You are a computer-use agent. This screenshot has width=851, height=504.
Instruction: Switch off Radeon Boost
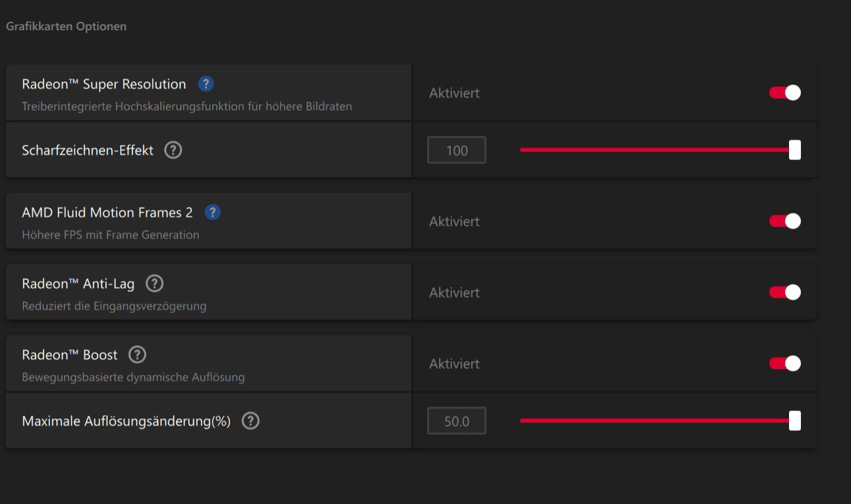coord(785,363)
